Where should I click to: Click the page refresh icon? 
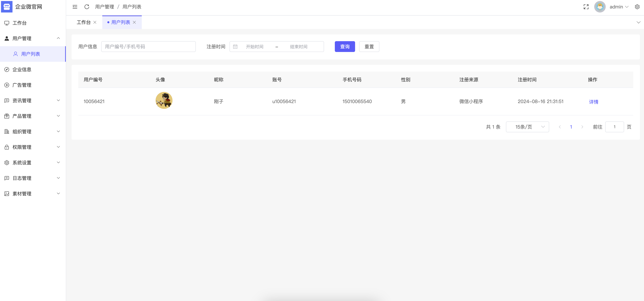[x=87, y=7]
